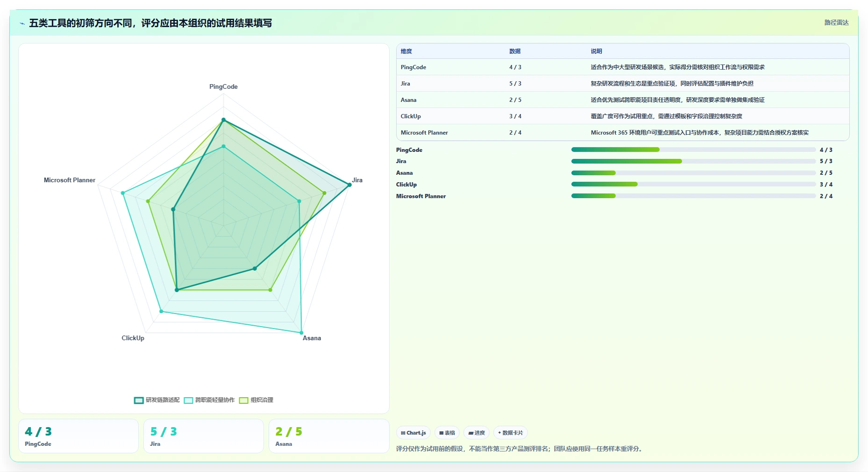The width and height of the screenshot is (868, 472).
Task: Click the 4 / 3 value in PingCode table row
Action: click(x=515, y=67)
